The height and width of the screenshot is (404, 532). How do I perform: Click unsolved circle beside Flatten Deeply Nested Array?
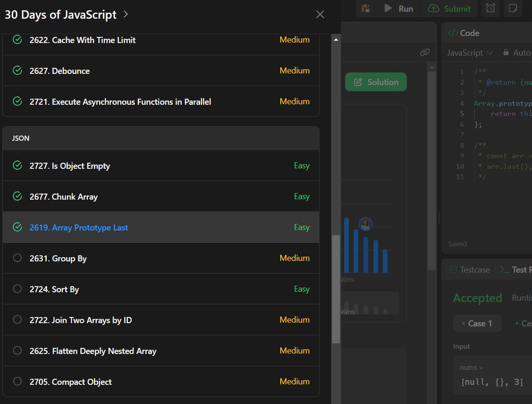[x=17, y=350]
